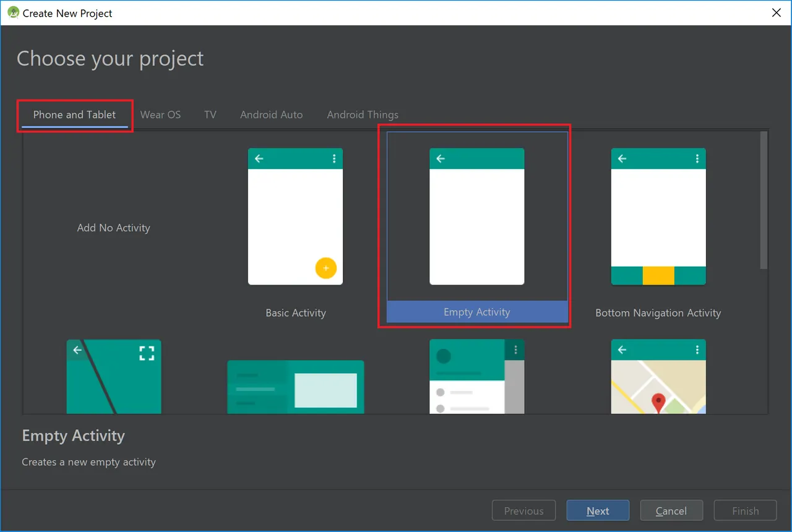This screenshot has height=532, width=792.
Task: Click the highlighted Empty Activity label
Action: [477, 312]
